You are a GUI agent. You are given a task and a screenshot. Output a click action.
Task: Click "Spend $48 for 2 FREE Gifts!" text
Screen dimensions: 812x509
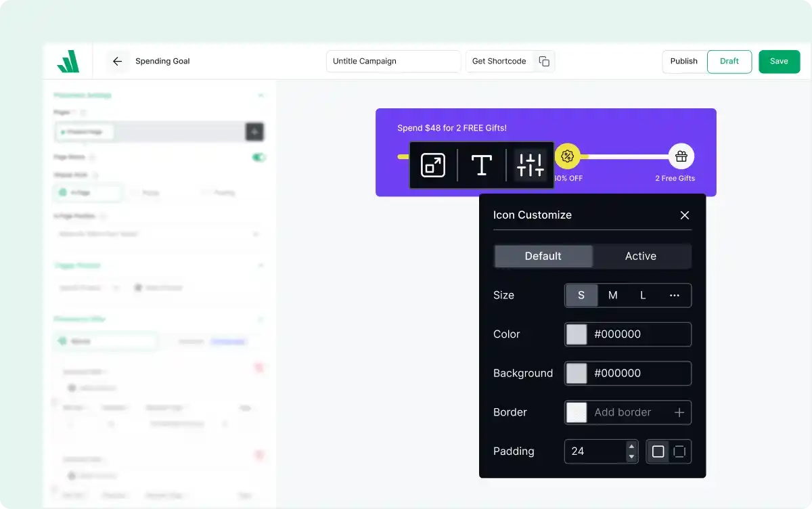452,128
